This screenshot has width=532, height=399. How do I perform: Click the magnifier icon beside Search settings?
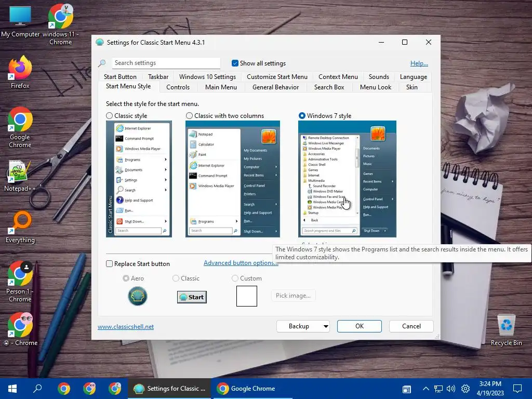pos(102,63)
